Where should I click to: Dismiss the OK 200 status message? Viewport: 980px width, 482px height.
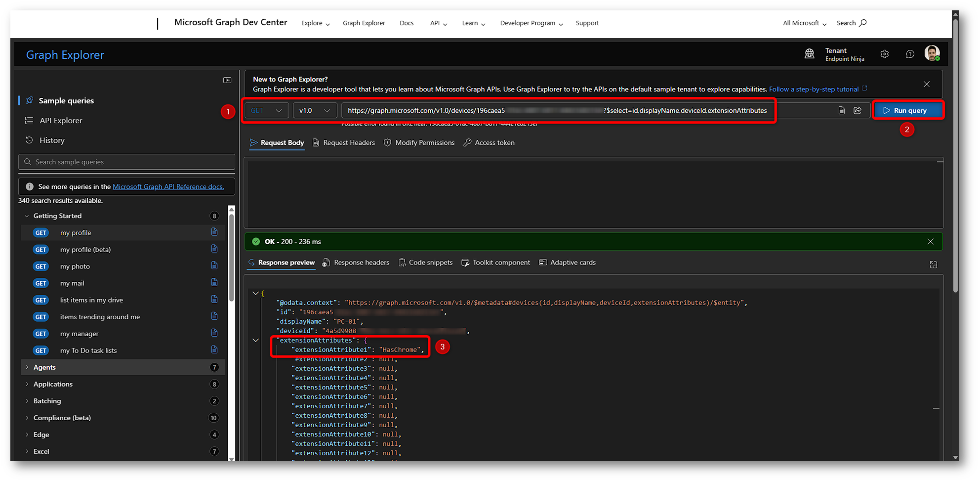930,242
